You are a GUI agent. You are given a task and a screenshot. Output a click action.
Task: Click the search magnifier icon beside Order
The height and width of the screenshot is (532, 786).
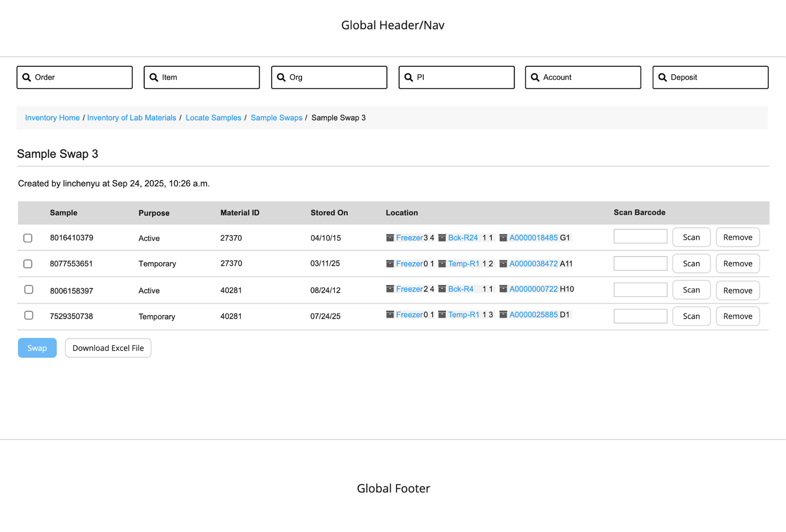26,78
